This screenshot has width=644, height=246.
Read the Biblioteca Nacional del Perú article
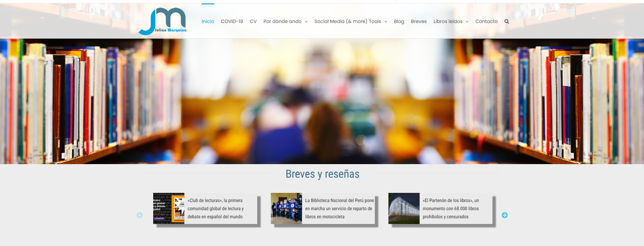click(339, 208)
